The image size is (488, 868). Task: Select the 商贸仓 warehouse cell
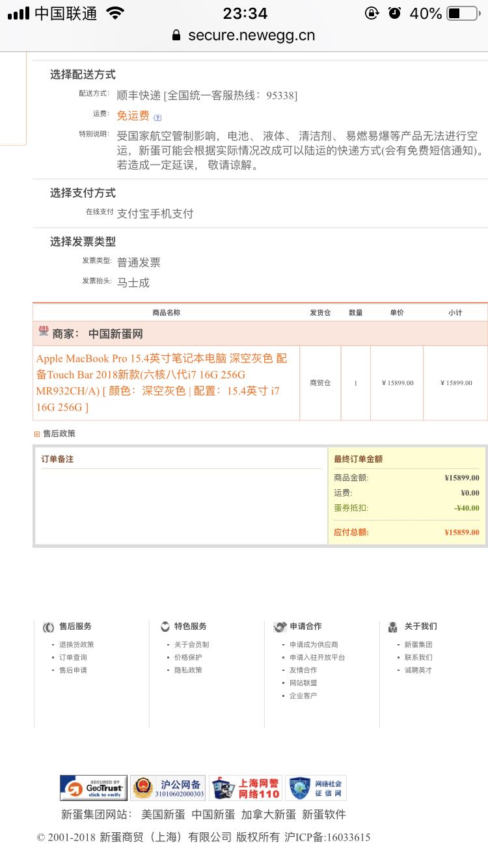(320, 383)
